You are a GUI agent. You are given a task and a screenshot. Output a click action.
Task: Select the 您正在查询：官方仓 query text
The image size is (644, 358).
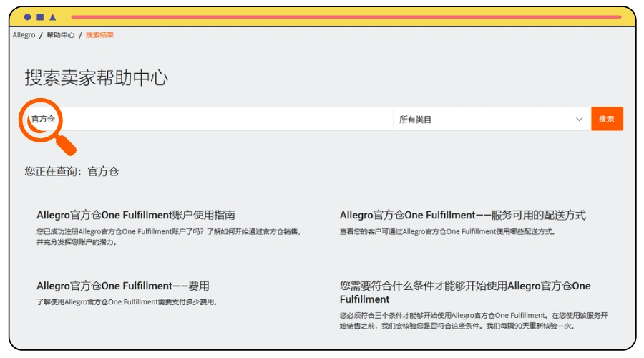coord(72,171)
